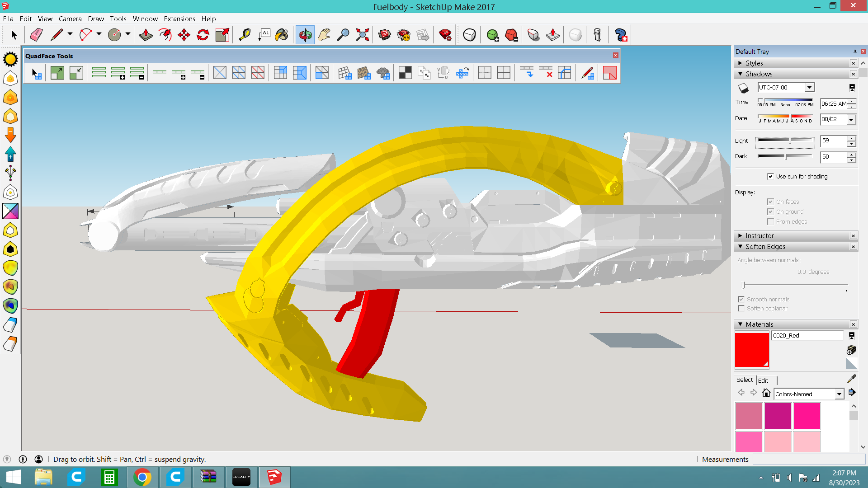
Task: Enable Soften coplanar checkbox
Action: click(x=741, y=309)
